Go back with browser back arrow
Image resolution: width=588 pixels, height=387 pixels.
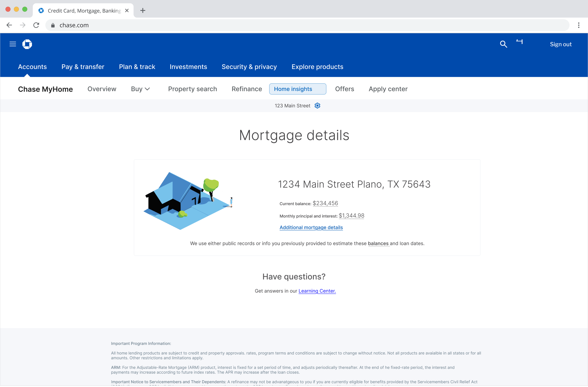tap(9, 25)
